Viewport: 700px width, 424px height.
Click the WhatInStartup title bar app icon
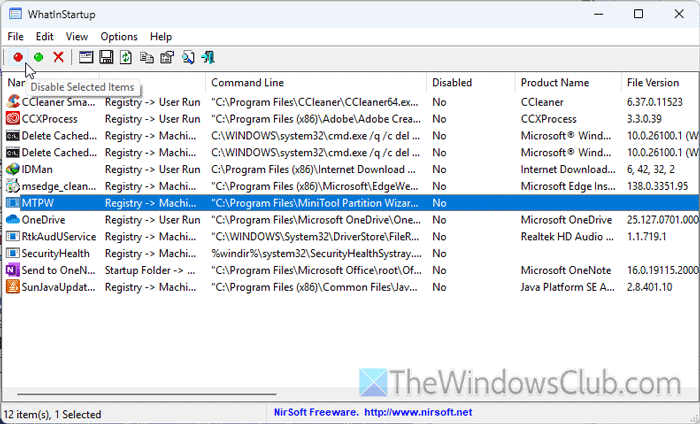15,14
